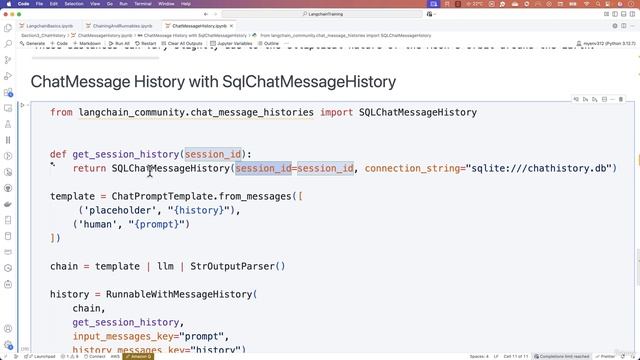
Task: Navigate back with the arrow
Action: tap(206, 14)
